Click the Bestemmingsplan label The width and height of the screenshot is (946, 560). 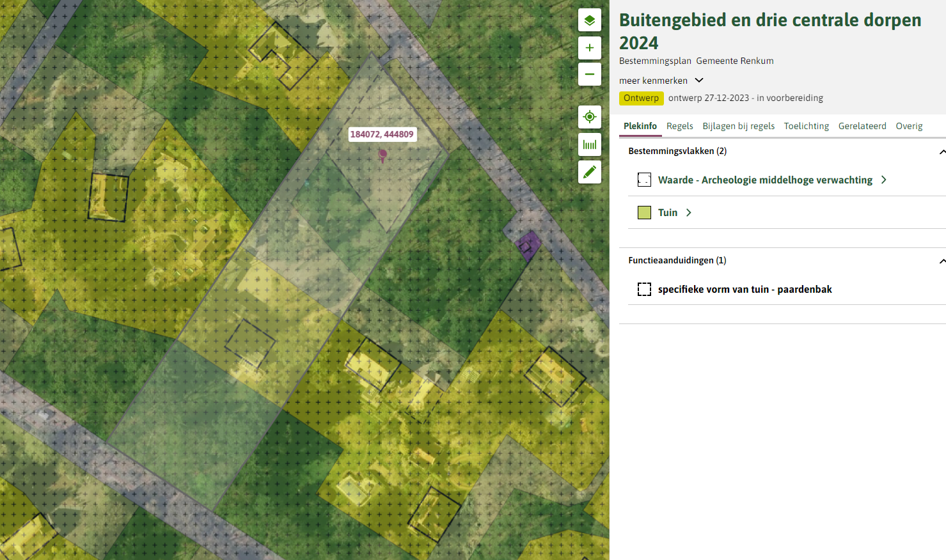655,61
